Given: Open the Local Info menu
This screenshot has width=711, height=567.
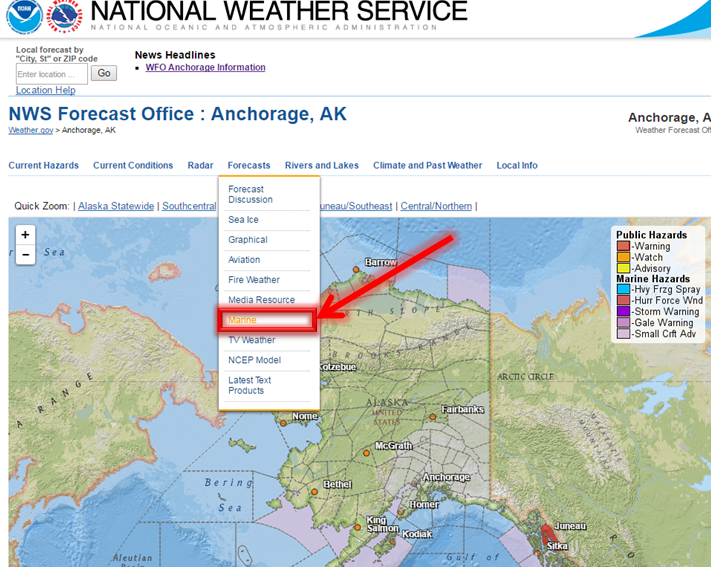Looking at the screenshot, I should 517,166.
